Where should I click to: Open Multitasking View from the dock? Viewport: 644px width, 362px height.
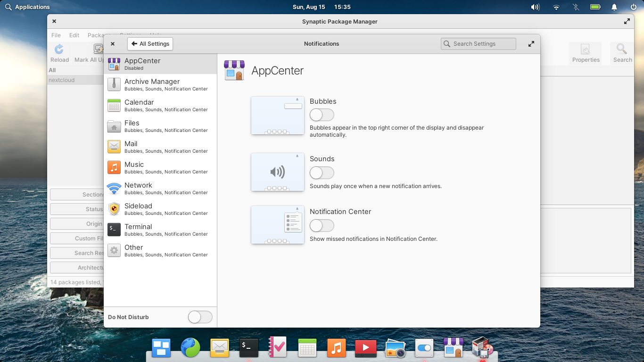click(x=161, y=348)
